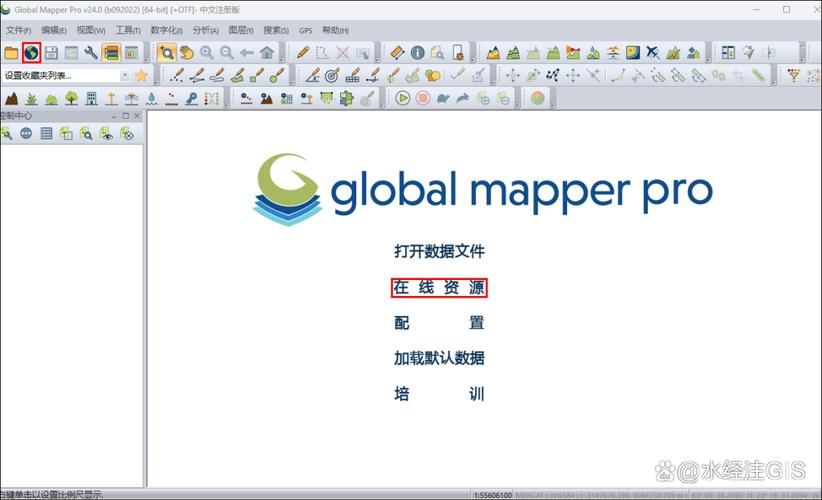Screen dimensions: 822x500
Task: Open data file folder icon in toolbar
Action: coord(11,52)
